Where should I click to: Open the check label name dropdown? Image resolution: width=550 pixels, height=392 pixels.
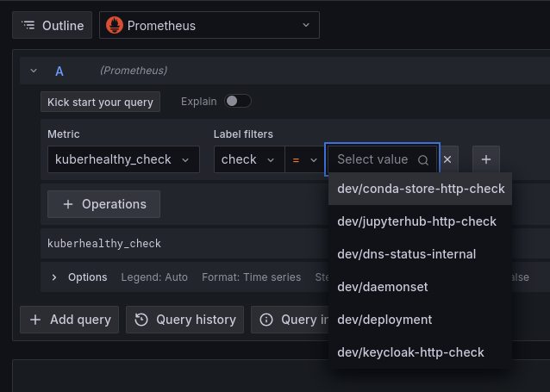[x=249, y=159]
